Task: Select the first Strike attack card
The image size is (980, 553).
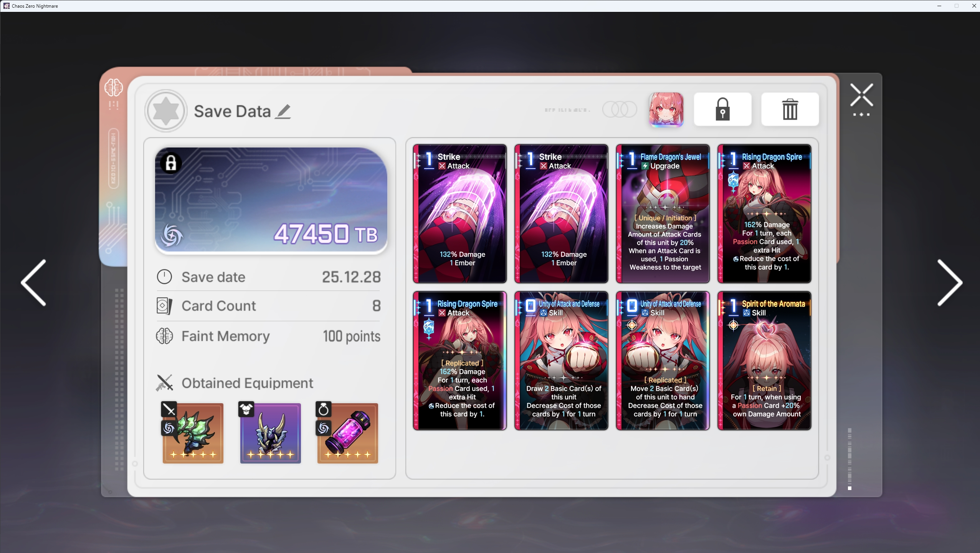Action: (x=459, y=214)
